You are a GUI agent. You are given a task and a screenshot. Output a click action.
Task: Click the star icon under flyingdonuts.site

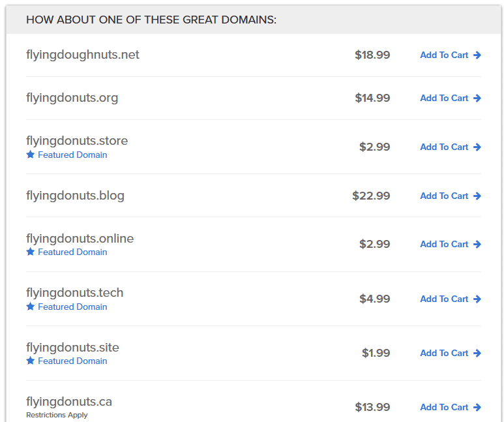(x=31, y=361)
